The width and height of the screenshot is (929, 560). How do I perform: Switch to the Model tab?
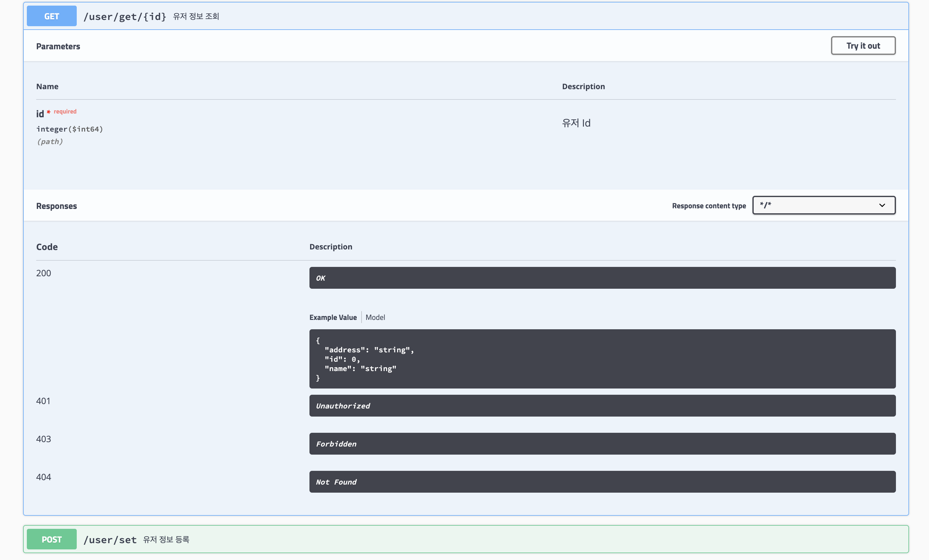coord(375,317)
